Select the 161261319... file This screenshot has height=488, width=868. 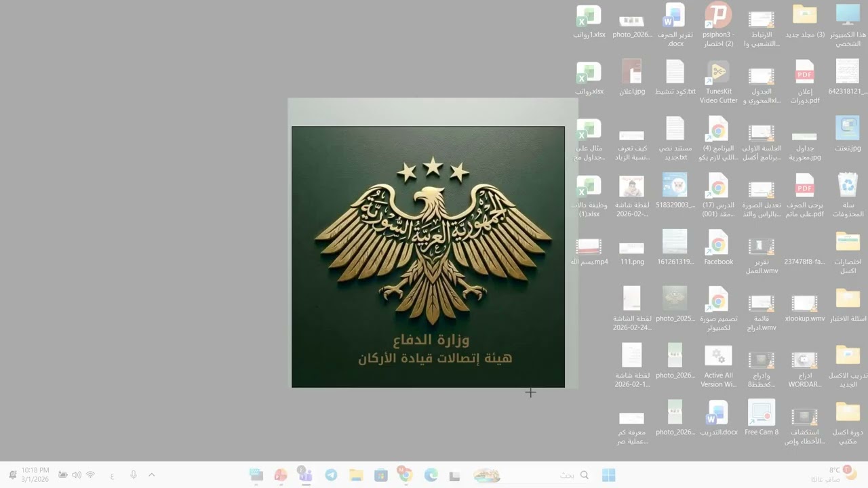coord(675,247)
